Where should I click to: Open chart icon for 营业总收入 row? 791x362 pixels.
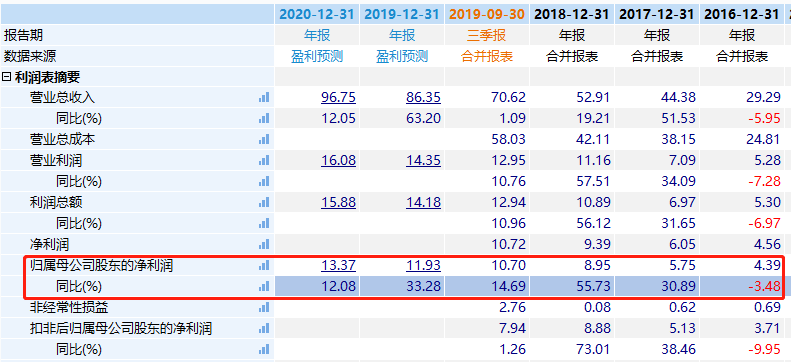[264, 97]
